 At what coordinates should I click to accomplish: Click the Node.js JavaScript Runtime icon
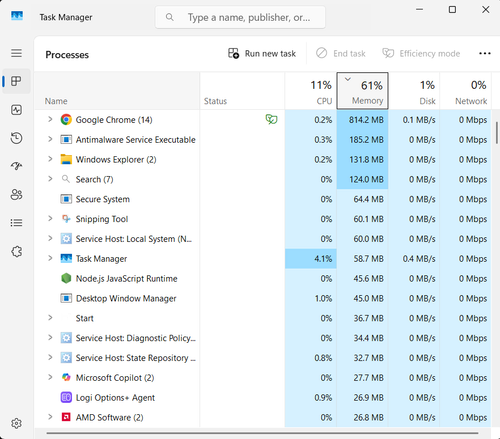coord(66,278)
